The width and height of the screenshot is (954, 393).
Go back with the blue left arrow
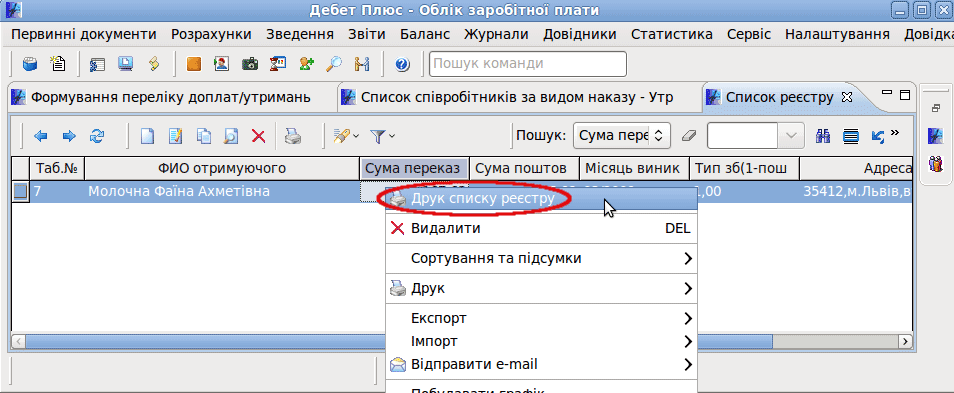coord(41,137)
